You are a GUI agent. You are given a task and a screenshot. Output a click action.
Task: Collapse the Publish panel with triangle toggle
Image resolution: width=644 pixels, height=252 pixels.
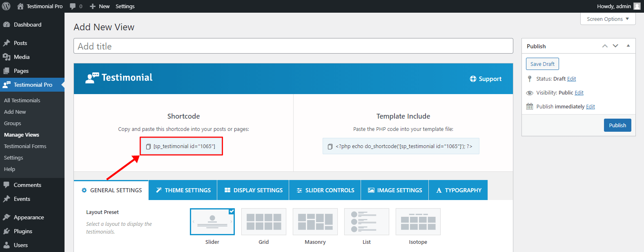click(628, 46)
